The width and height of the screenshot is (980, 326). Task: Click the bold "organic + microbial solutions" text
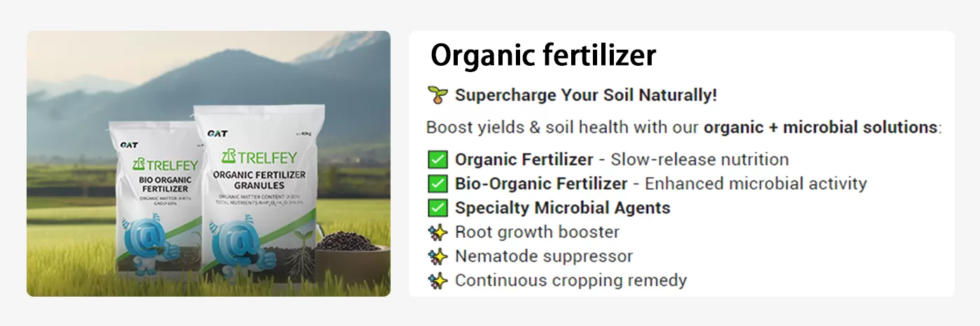pyautogui.click(x=820, y=128)
